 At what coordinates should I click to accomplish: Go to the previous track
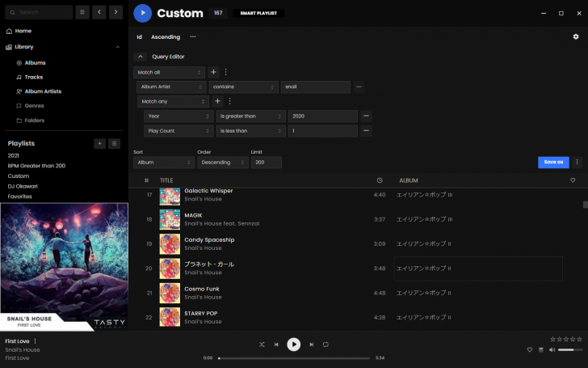point(276,345)
